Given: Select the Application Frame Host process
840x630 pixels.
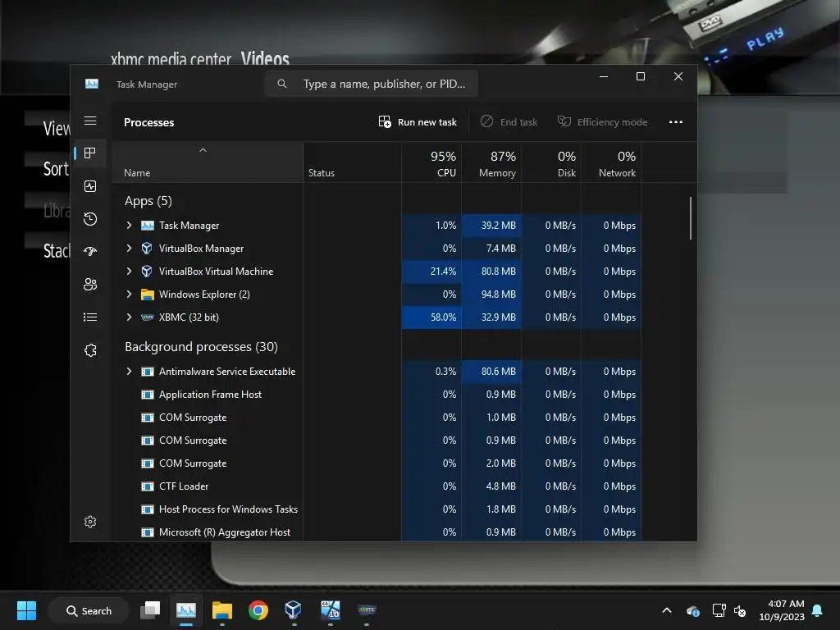Looking at the screenshot, I should [376, 395].
